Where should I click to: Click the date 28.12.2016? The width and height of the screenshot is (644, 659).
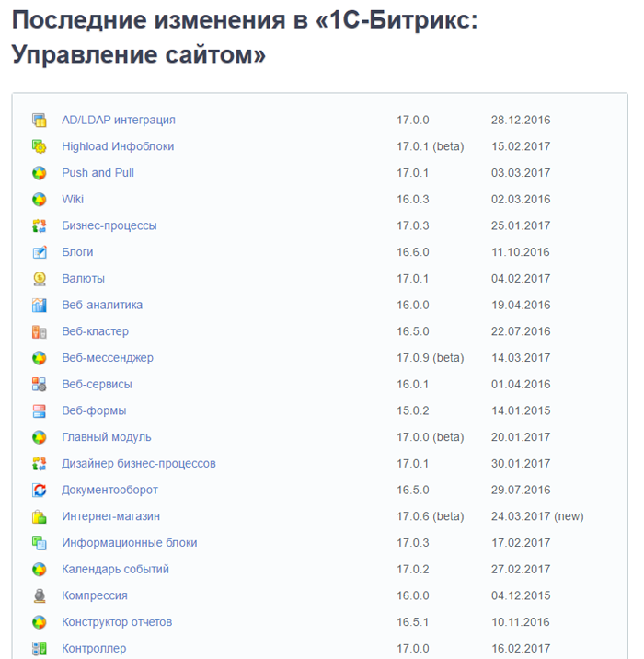[x=521, y=121]
